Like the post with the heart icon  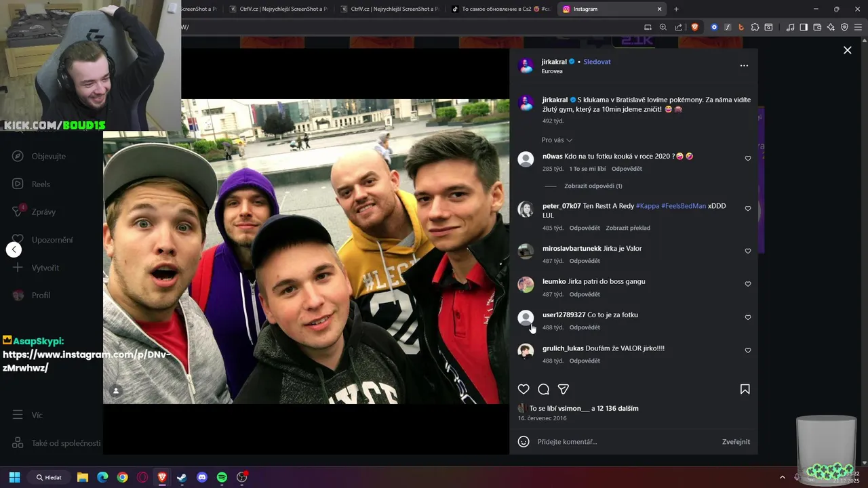pos(524,389)
